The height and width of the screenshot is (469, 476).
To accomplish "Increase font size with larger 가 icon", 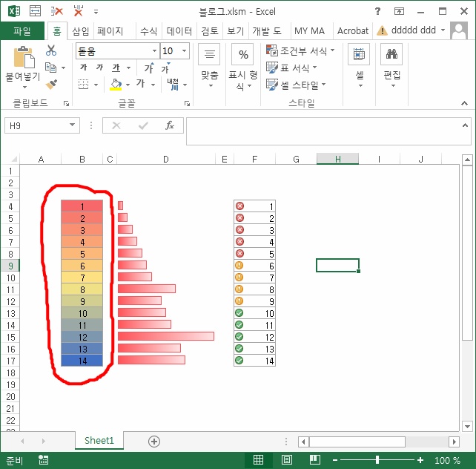I will (x=149, y=68).
